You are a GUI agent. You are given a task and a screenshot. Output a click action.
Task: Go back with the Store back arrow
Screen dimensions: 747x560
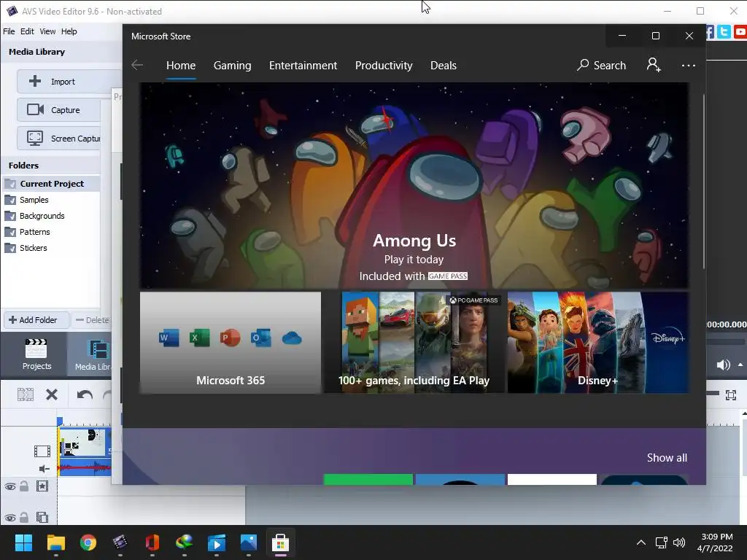pyautogui.click(x=137, y=65)
